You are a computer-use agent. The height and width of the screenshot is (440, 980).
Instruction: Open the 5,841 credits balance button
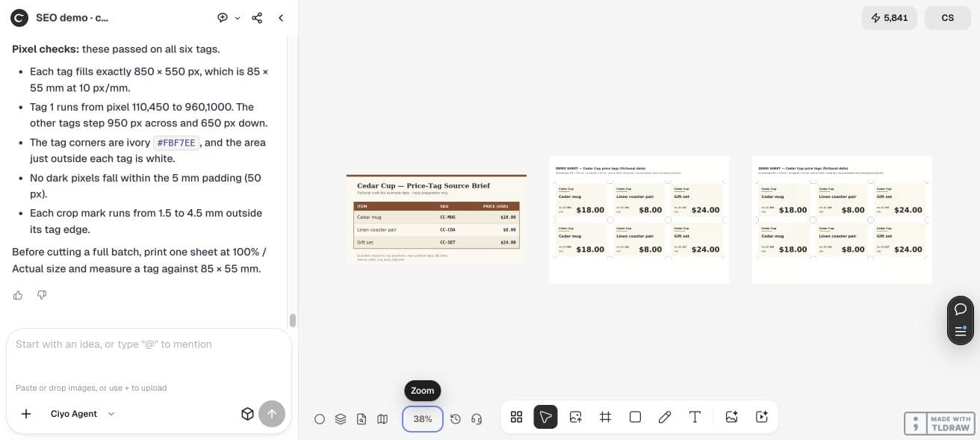tap(890, 18)
